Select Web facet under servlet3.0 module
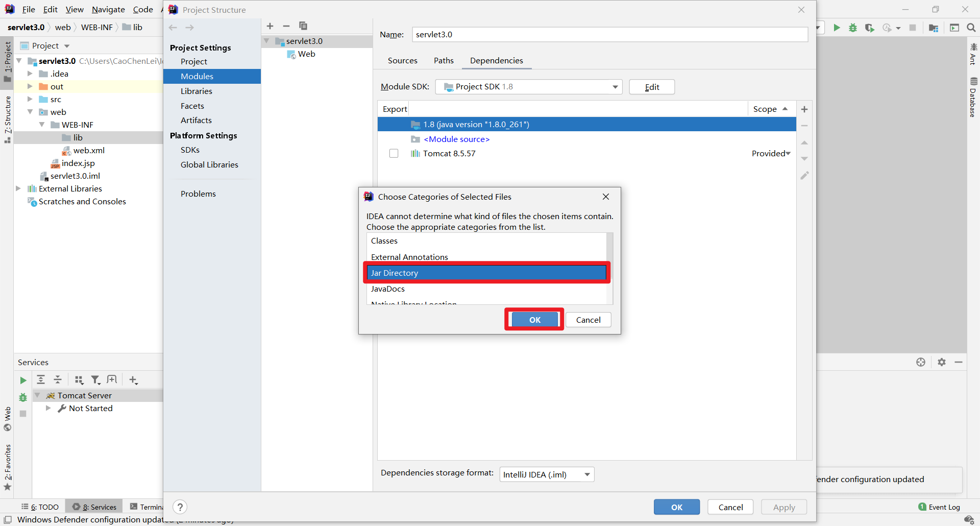The width and height of the screenshot is (980, 526). coord(306,54)
